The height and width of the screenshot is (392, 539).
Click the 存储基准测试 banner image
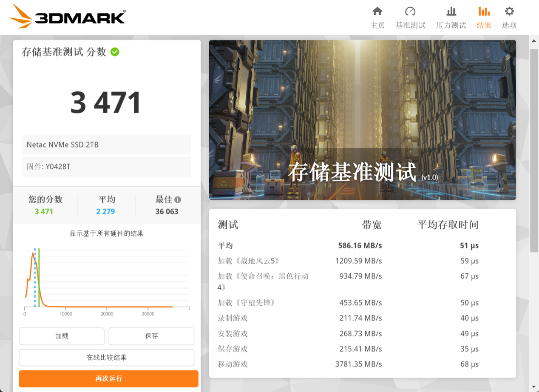[362, 119]
